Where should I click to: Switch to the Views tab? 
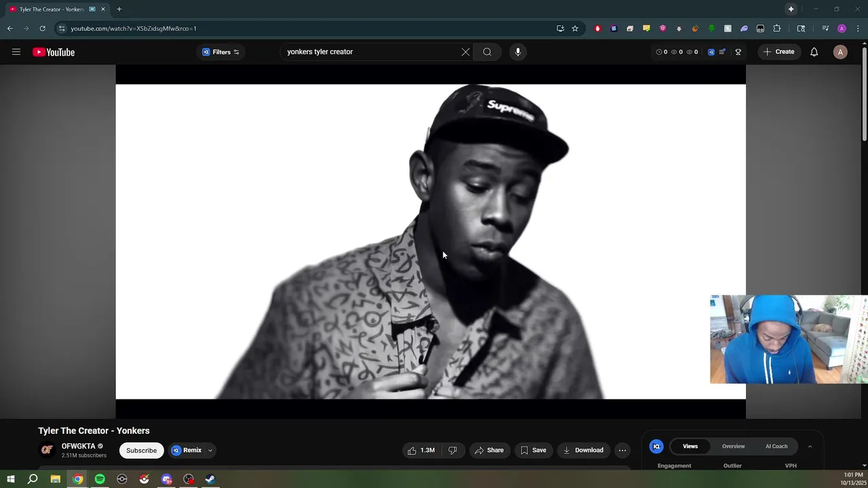click(690, 447)
